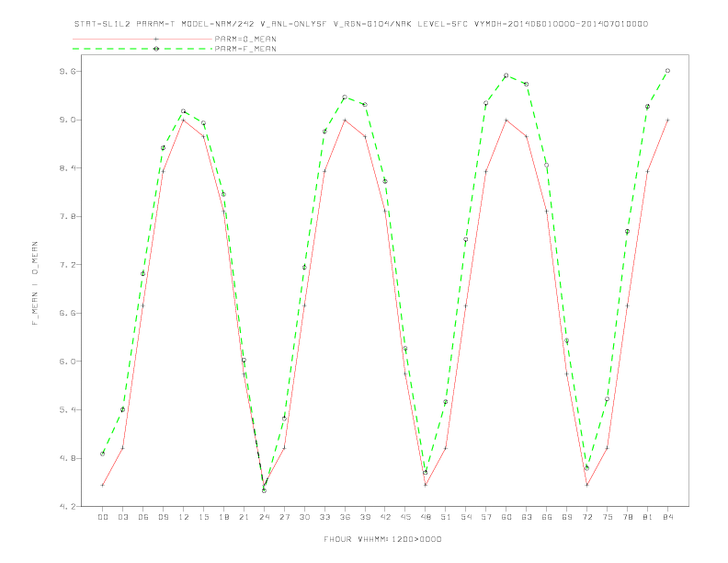Click x-axis tick label 54

[x=466, y=517]
